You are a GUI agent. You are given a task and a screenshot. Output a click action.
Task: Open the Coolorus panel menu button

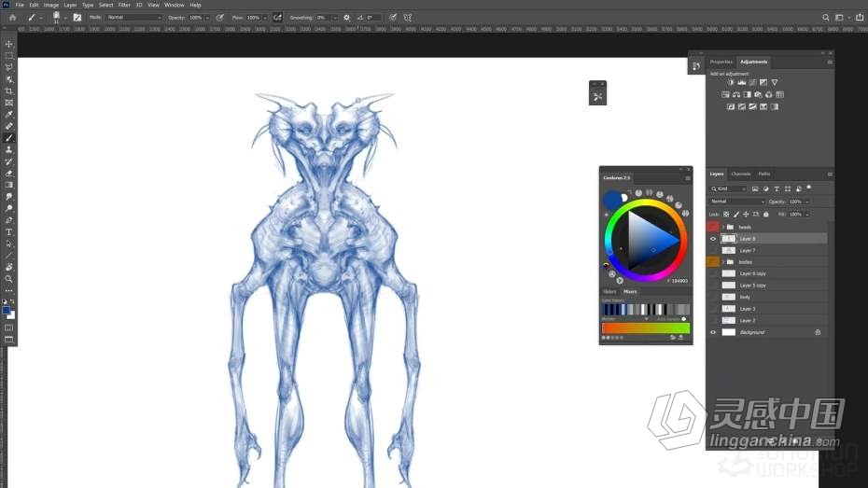click(x=688, y=178)
